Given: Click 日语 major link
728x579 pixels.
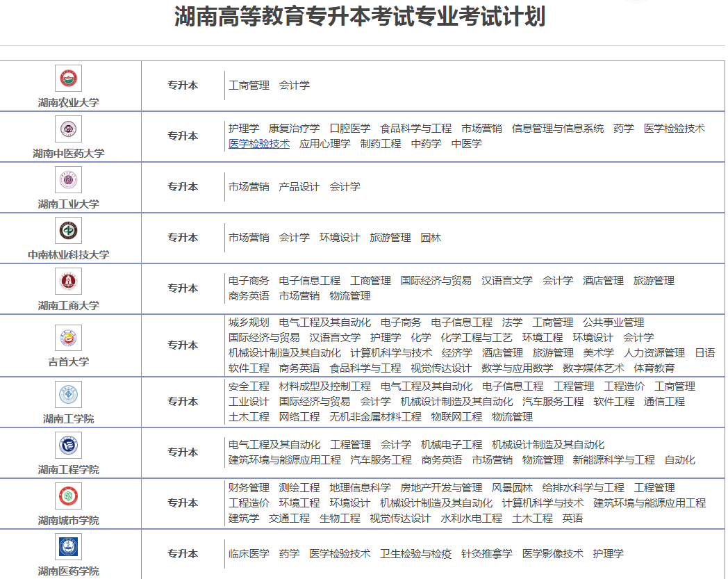Looking at the screenshot, I should (x=705, y=353).
